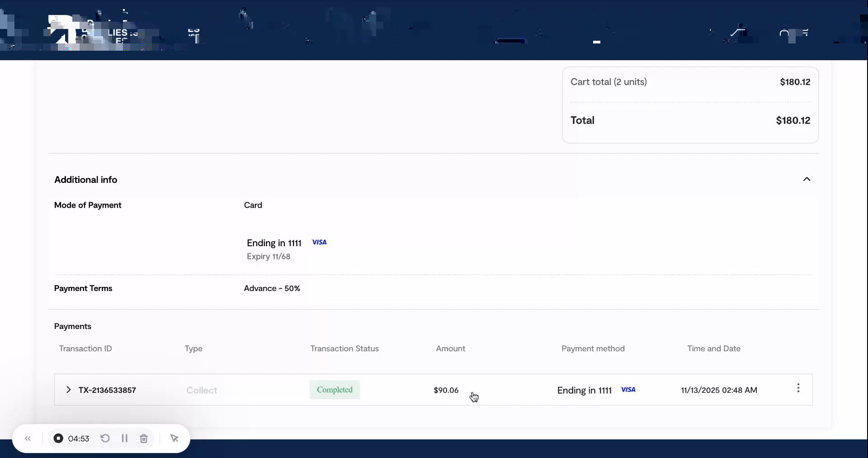Delete the current recording
The height and width of the screenshot is (458, 868).
[x=144, y=439]
